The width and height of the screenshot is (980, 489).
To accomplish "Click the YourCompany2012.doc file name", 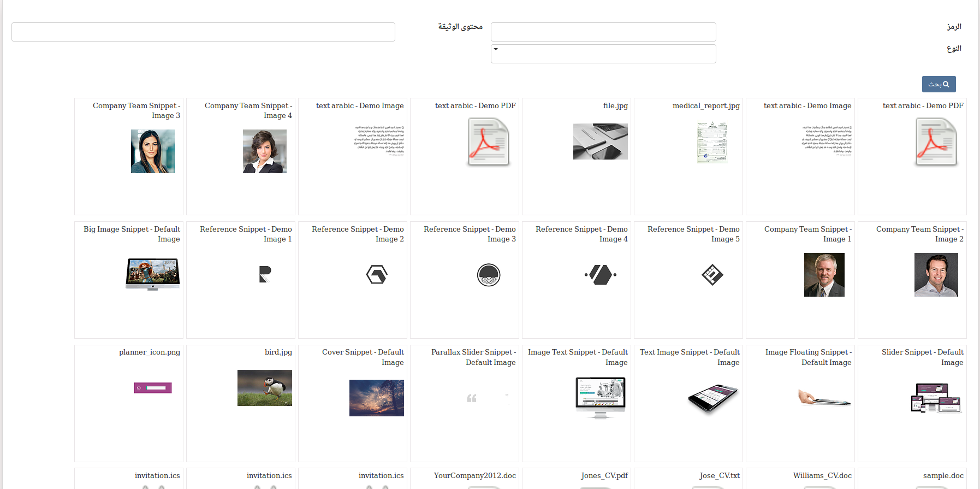I will [474, 476].
